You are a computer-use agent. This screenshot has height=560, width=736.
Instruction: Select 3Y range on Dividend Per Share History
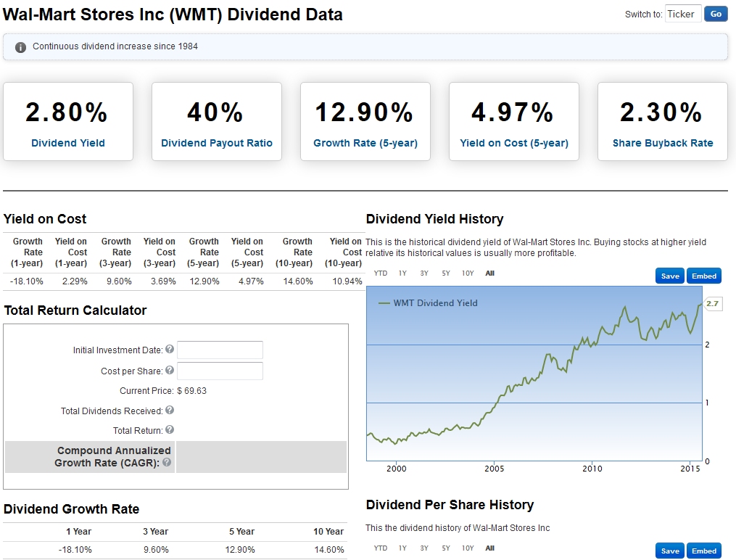point(424,548)
